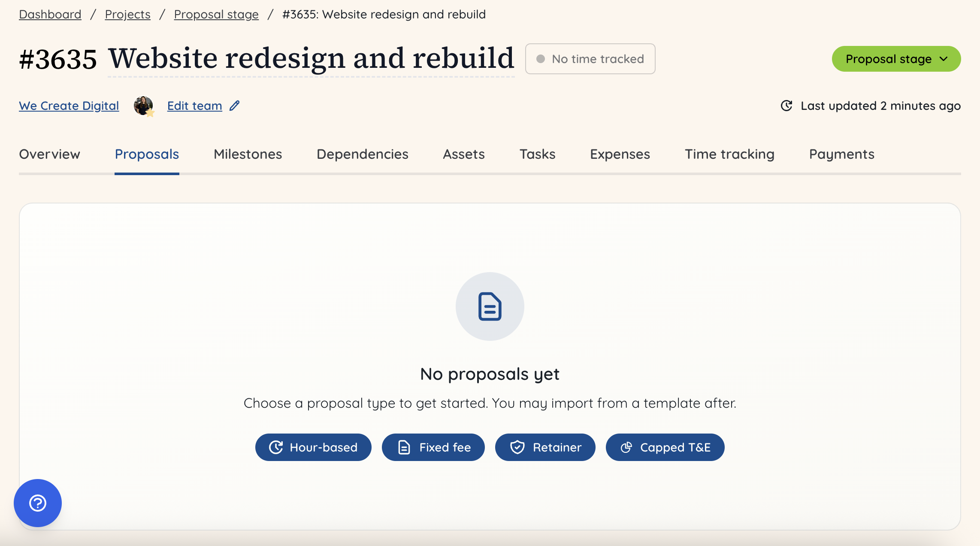Open the Time tracking tab
Screen dimensions: 980x546
[x=729, y=154]
